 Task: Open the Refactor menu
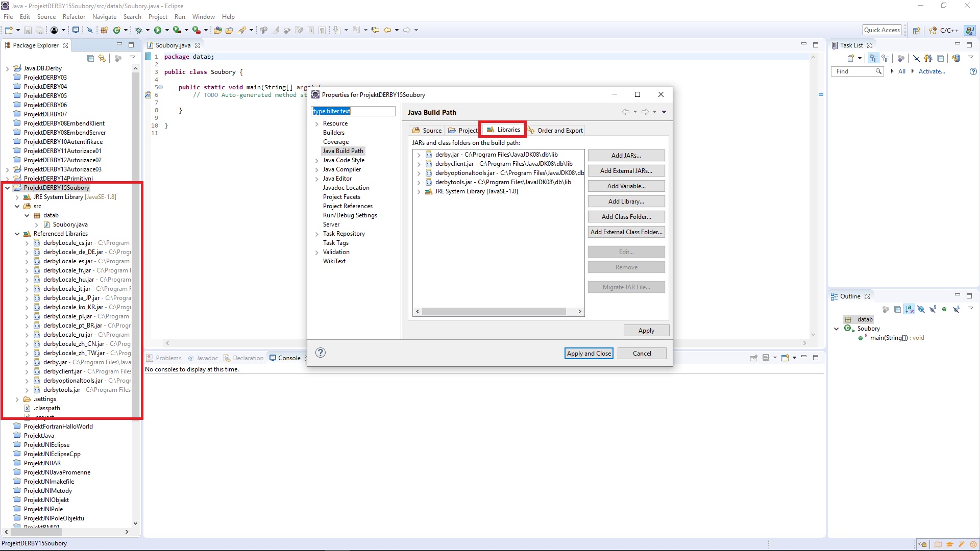(73, 17)
